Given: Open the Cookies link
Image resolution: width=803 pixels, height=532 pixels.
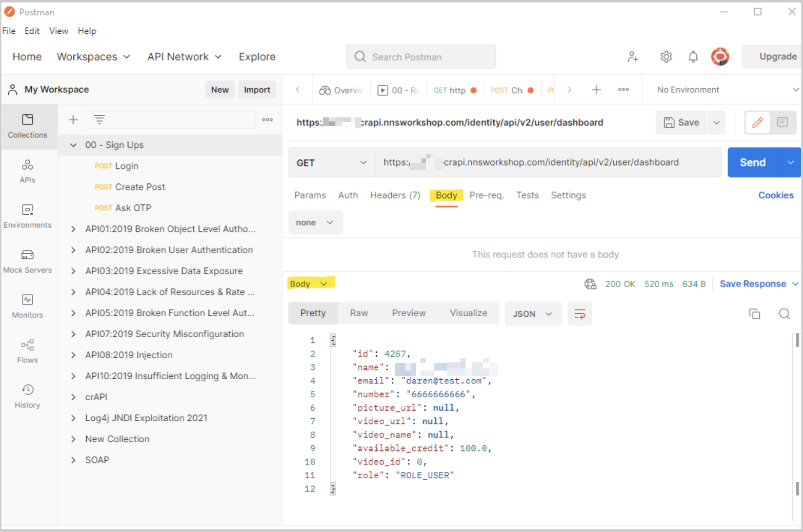Looking at the screenshot, I should click(x=776, y=195).
